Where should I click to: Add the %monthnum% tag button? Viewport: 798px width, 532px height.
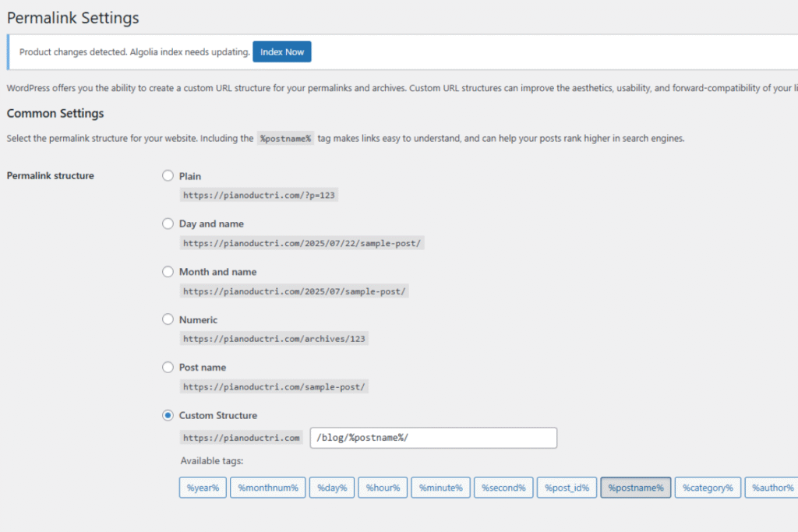pyautogui.click(x=268, y=488)
